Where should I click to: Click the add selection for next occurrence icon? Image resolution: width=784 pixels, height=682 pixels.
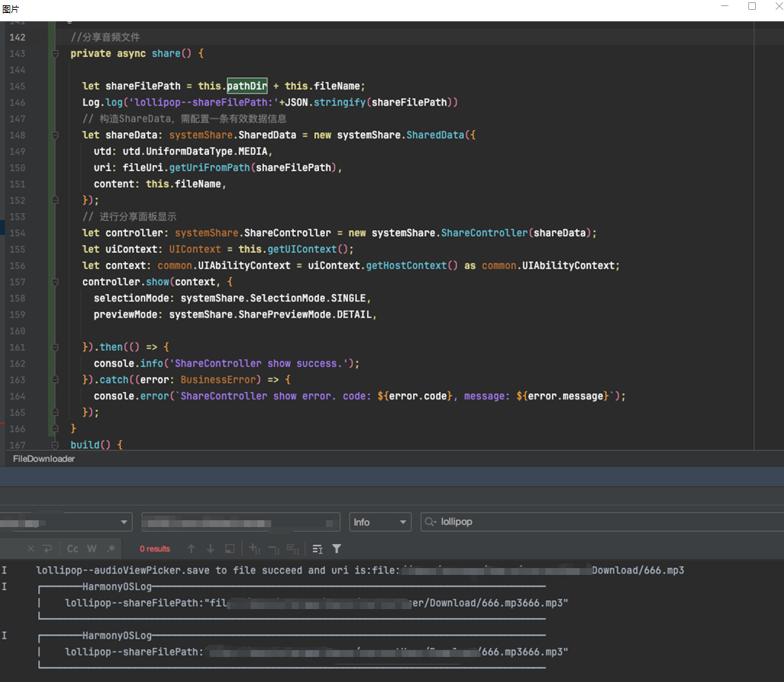[x=254, y=548]
